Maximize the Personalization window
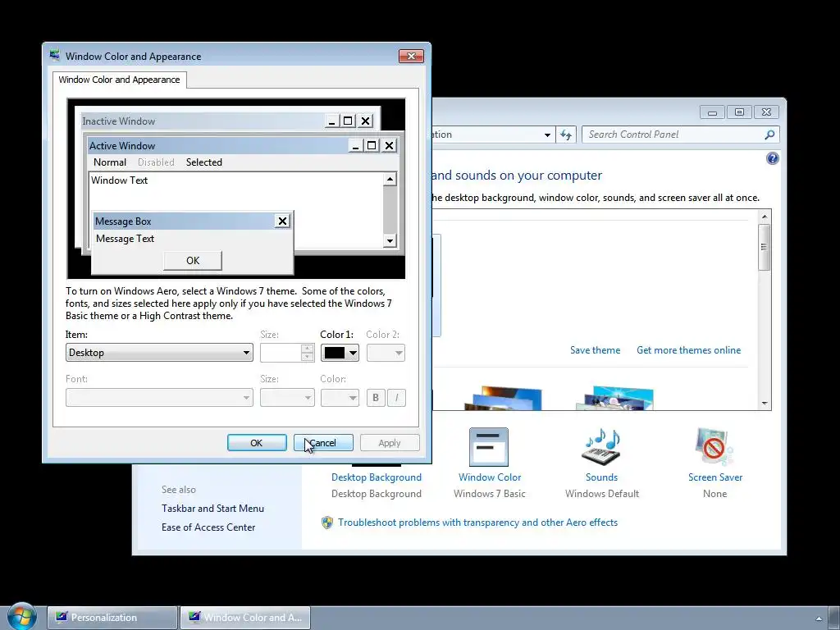The height and width of the screenshot is (630, 840). point(739,112)
